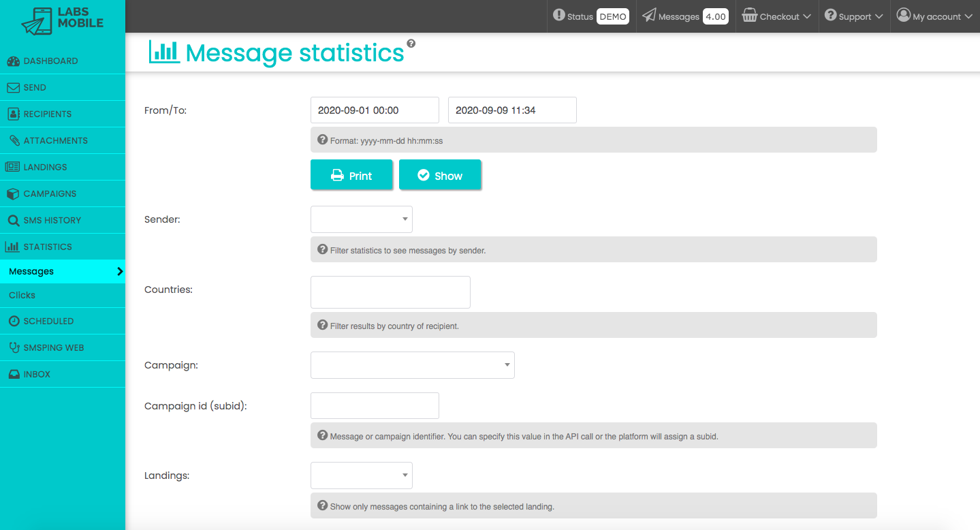Open the Dashboard gauge icon
Screen dimensions: 980x530
(x=14, y=61)
